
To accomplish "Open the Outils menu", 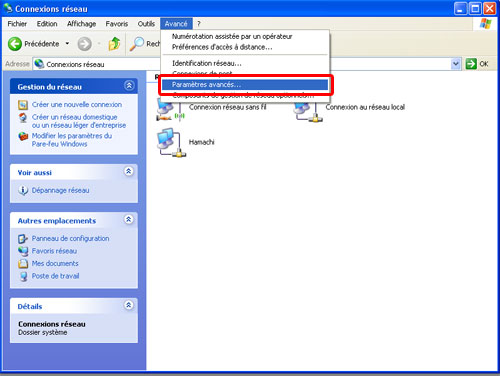I will click(146, 24).
